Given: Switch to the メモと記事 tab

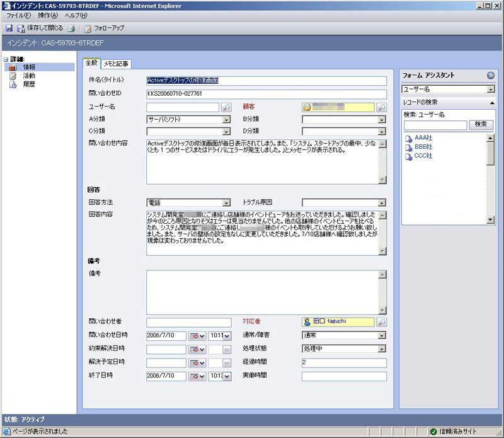Looking at the screenshot, I should (116, 64).
